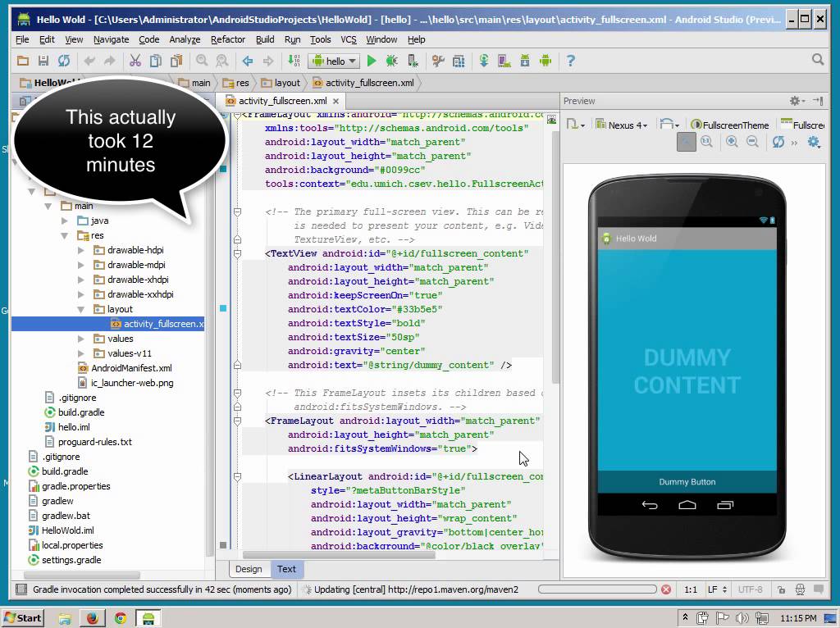The image size is (840, 628).
Task: Select AndroidManifest.xml in project tree
Action: 126,368
